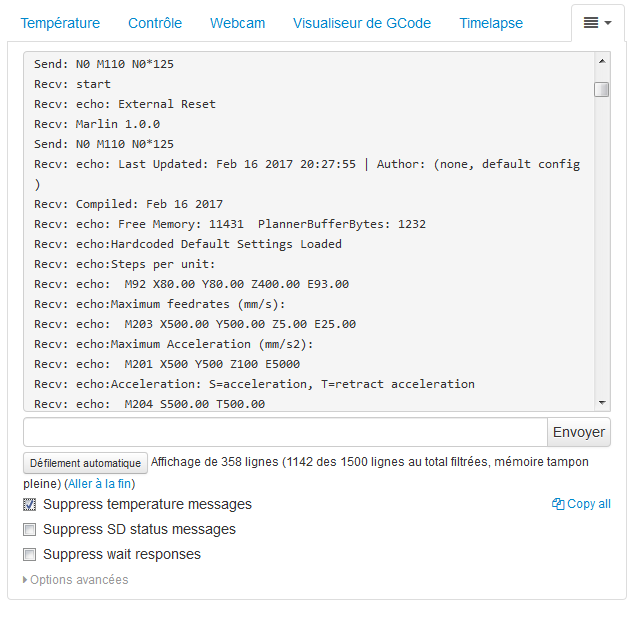The image size is (643, 622).
Task: Go to the Webcam tab
Action: (x=238, y=23)
